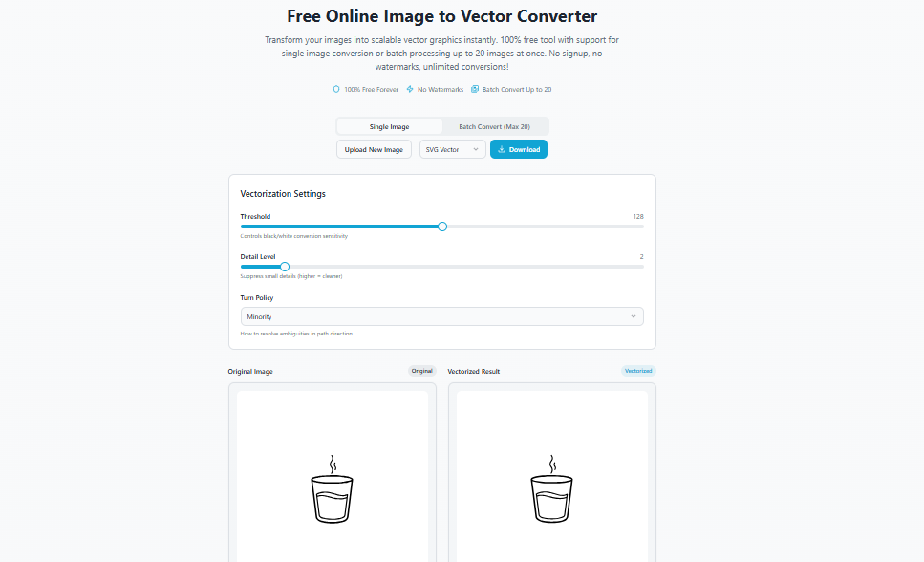Screen dimensions: 924x562
Task: Click the chevron icon on the Turn Policy selector
Action: 634,316
